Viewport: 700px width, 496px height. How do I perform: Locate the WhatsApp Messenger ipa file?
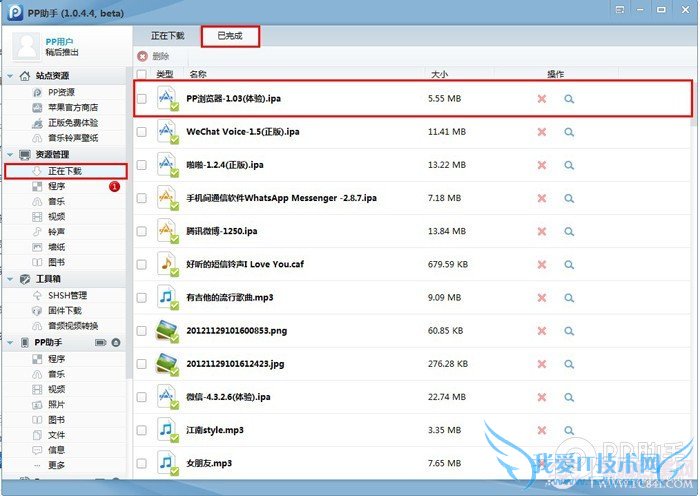coord(569,198)
